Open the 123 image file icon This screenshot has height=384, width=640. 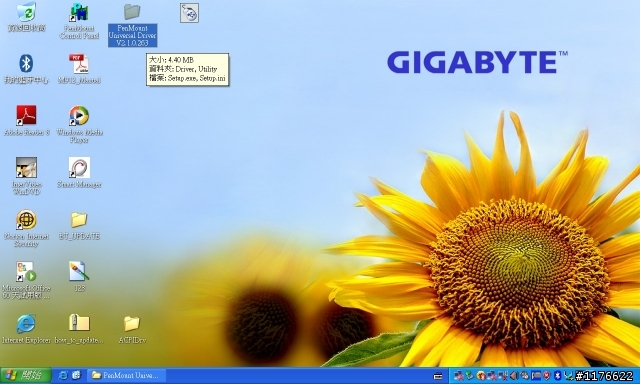(x=79, y=276)
